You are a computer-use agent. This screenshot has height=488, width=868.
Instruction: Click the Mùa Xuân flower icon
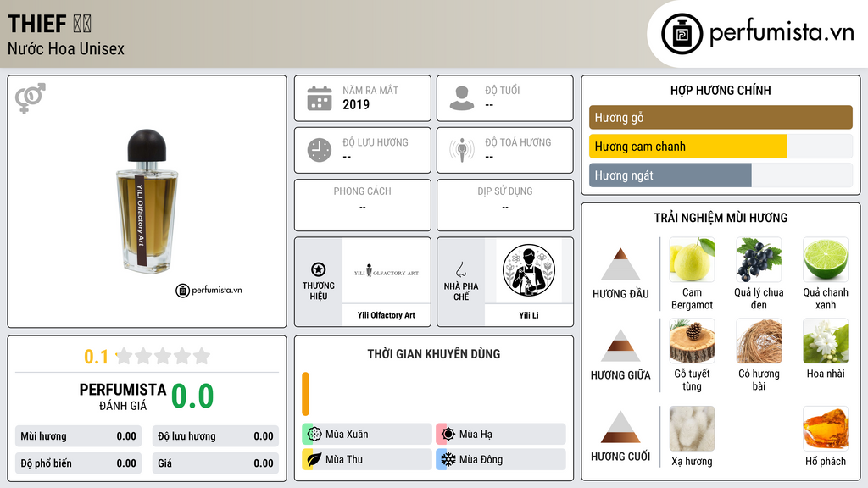pyautogui.click(x=314, y=435)
